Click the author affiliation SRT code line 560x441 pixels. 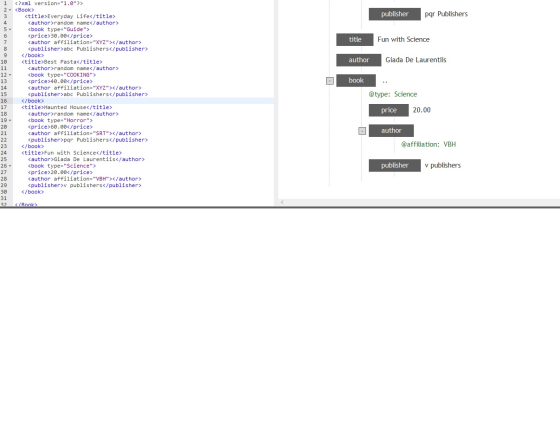[x=84, y=133]
